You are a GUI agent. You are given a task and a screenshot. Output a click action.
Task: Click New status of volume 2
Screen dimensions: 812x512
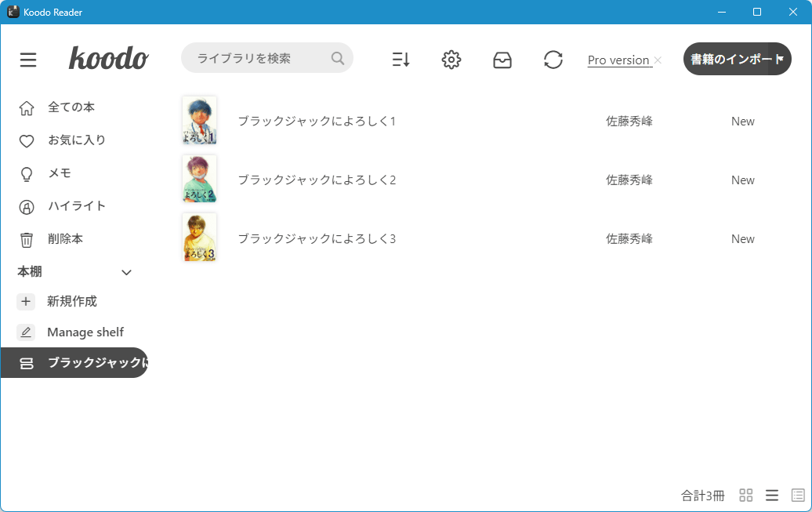tap(742, 180)
